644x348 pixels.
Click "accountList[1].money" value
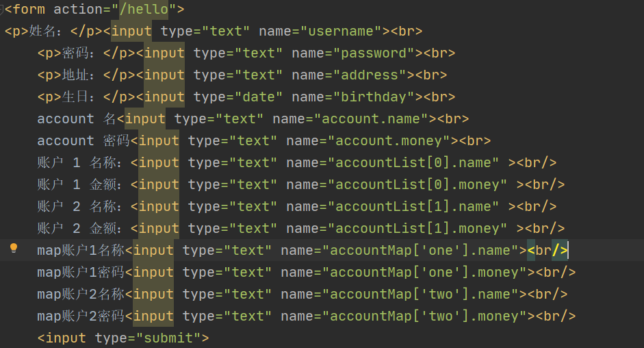click(x=417, y=228)
